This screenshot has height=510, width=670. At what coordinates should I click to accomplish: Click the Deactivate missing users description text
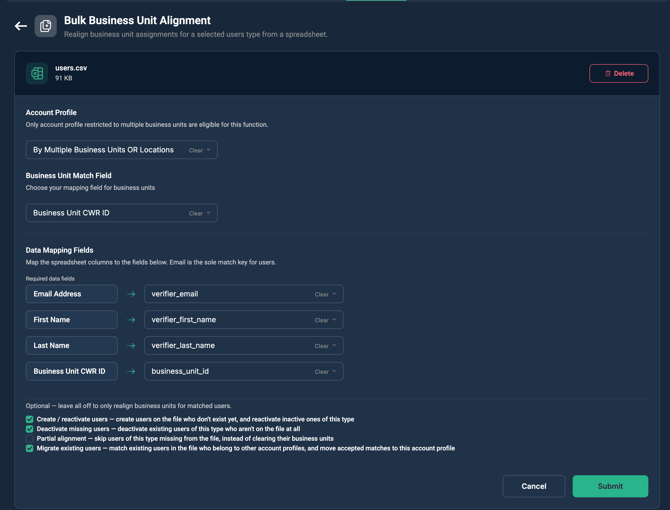pos(168,429)
